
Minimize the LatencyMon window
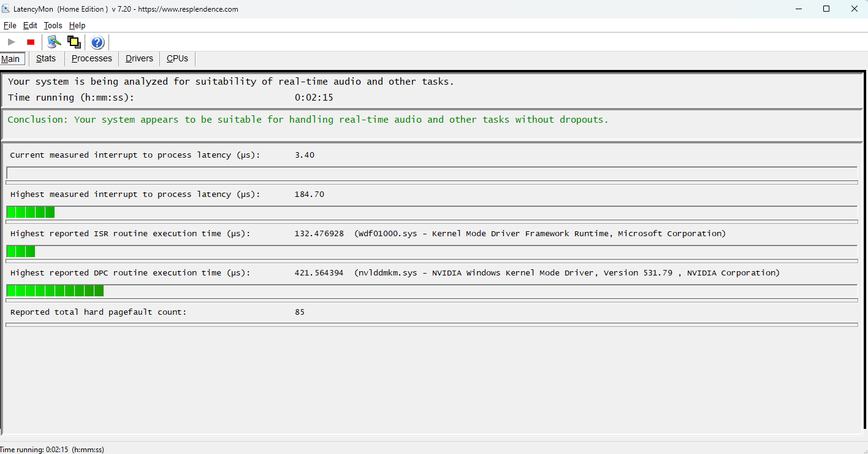(799, 9)
